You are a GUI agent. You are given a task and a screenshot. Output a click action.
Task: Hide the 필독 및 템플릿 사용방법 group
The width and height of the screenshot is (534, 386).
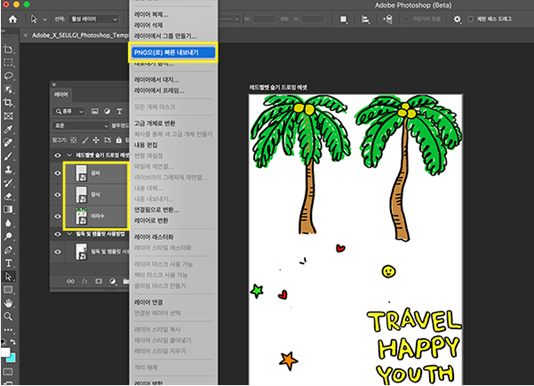(x=58, y=234)
